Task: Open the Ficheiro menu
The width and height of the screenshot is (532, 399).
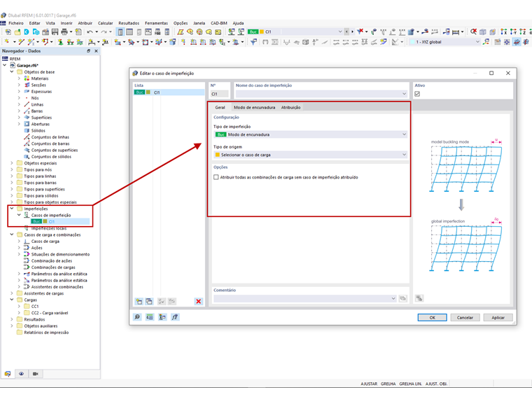Action: coord(16,23)
